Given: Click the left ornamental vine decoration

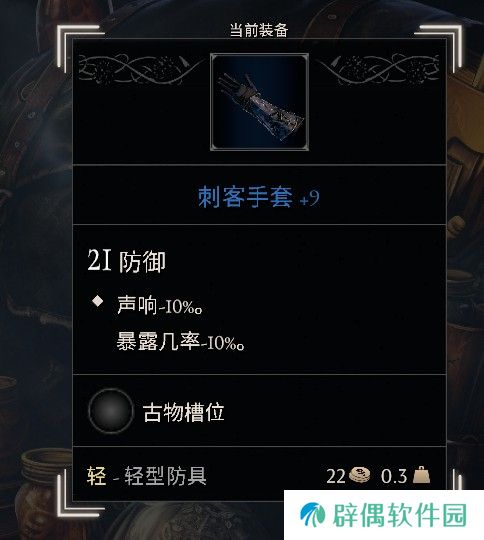Looking at the screenshot, I should pyautogui.click(x=140, y=70).
